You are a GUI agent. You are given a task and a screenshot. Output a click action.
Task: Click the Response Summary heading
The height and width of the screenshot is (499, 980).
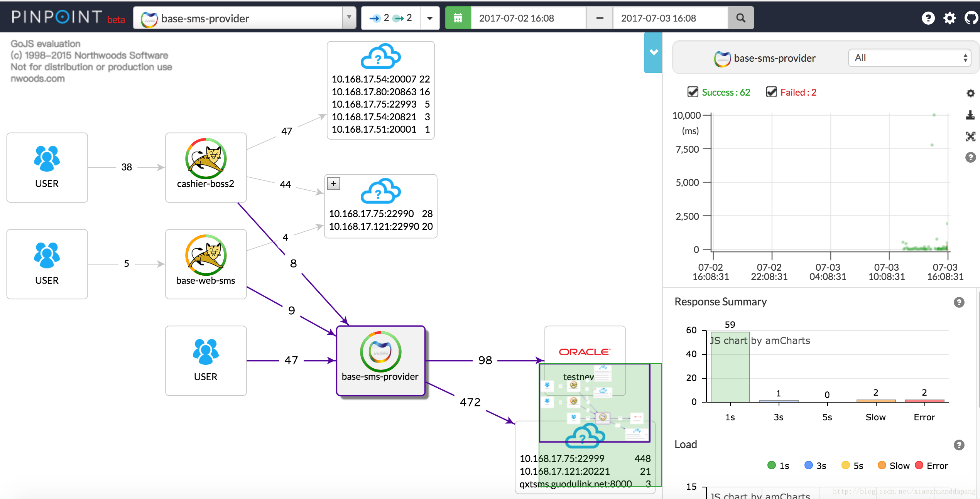coord(720,302)
